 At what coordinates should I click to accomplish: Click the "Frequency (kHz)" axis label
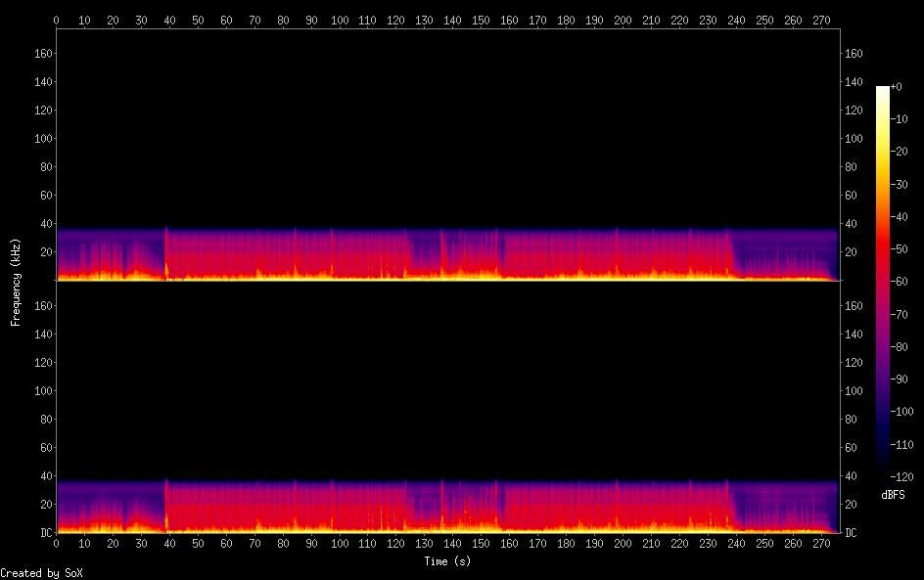click(x=15, y=281)
